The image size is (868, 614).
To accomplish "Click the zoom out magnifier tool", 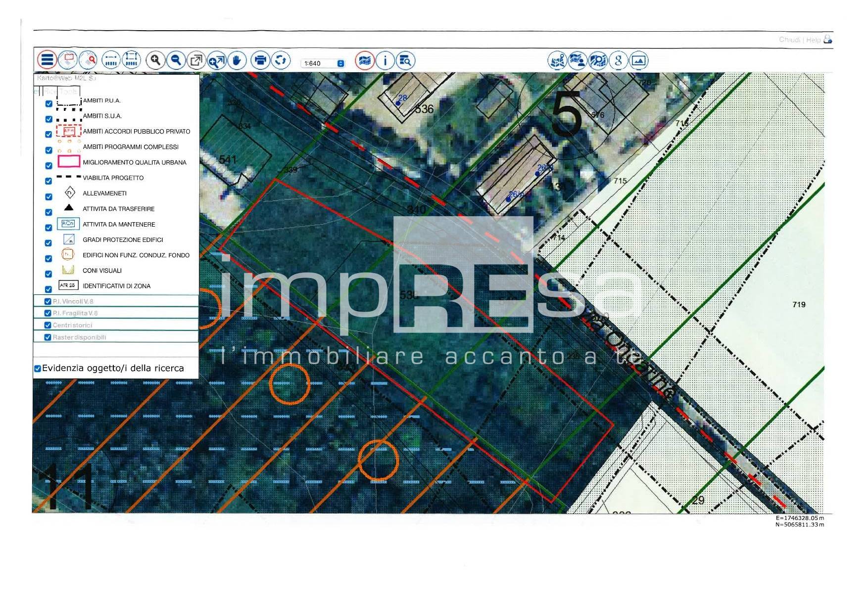I will pos(176,60).
